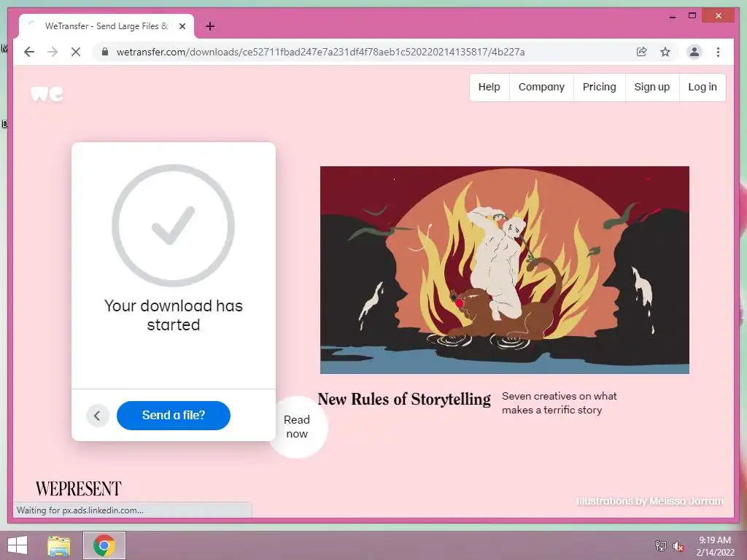Click 'Your download has started' text

pyautogui.click(x=174, y=315)
